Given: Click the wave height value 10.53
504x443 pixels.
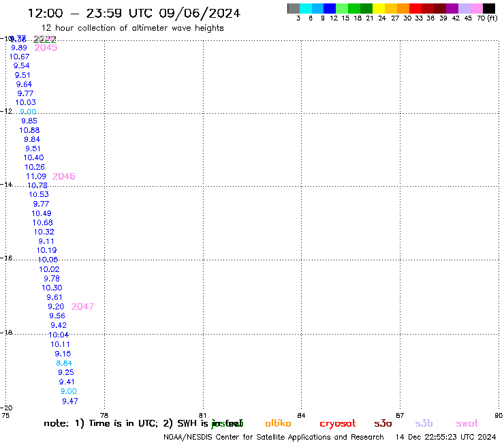Looking at the screenshot, I should 39,194.
